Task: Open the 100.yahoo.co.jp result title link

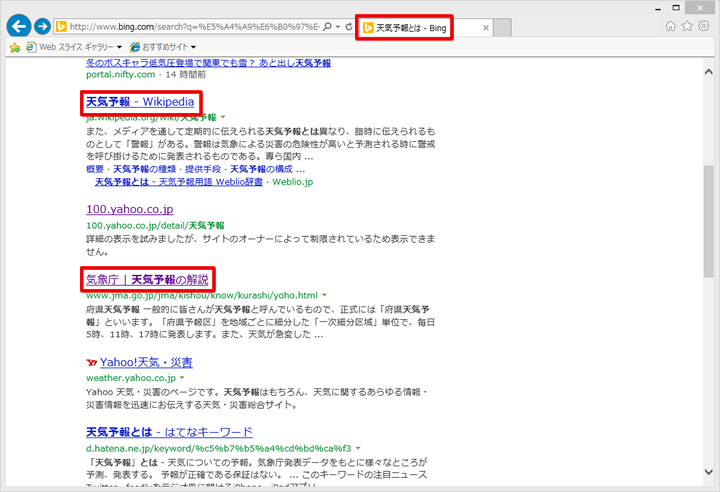Action: (x=129, y=209)
